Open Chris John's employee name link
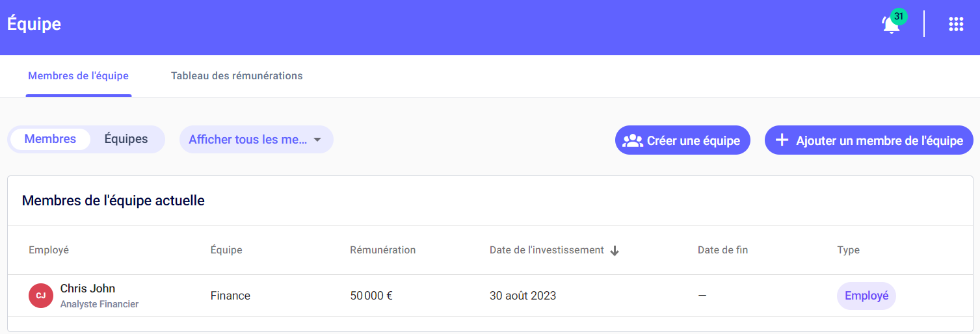Screen dimensions: 980x334 (88, 289)
